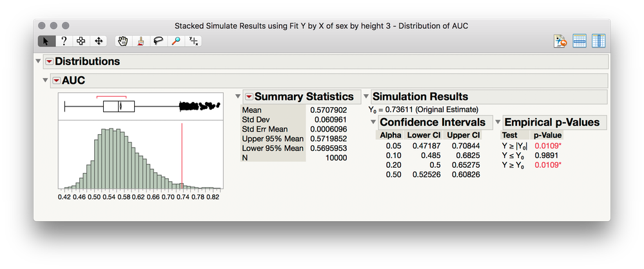Click the box in the outlier box plot
This screenshot has width=644, height=269.
click(119, 106)
